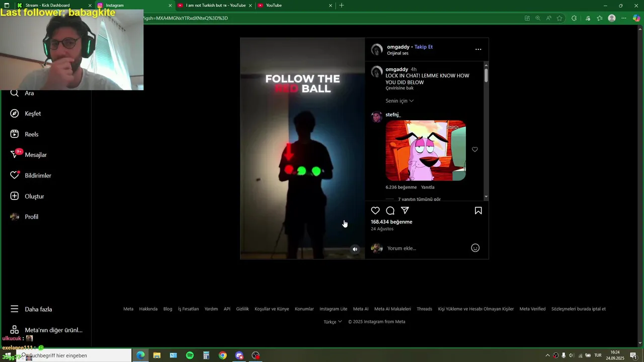Open Gizlilik privacy footer link
The width and height of the screenshot is (644, 362).
click(x=243, y=309)
